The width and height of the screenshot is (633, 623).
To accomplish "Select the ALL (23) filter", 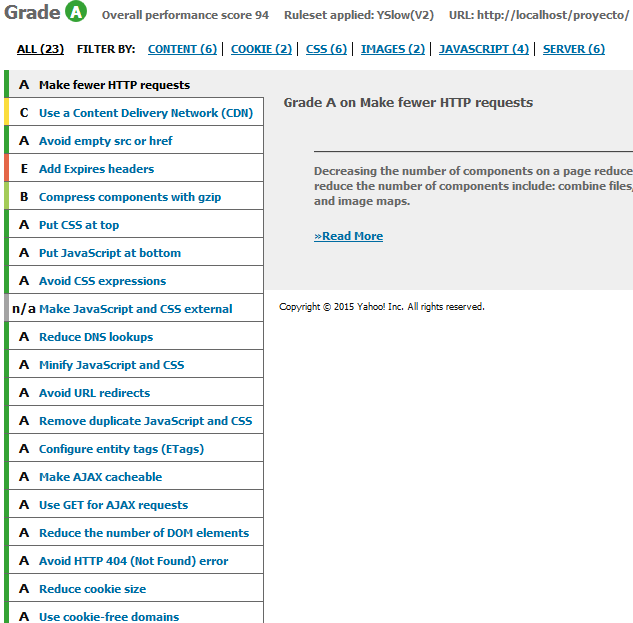I will (x=40, y=49).
